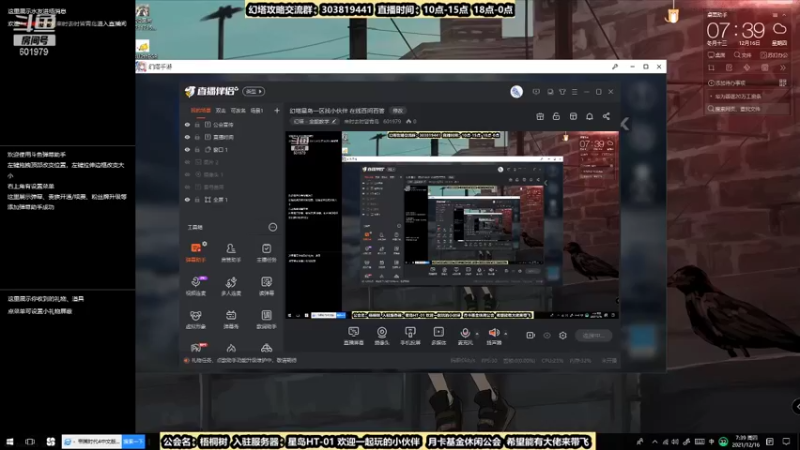Switch to the 场景1 tab
The width and height of the screenshot is (800, 450).
coord(257,111)
